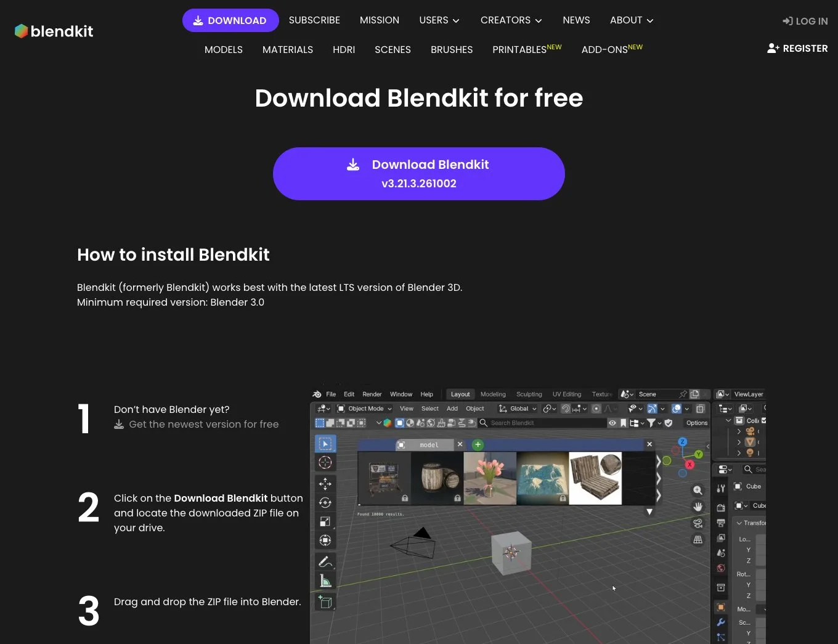Open the MODELS category in site navigation
This screenshot has width=838, height=644.
click(x=224, y=49)
